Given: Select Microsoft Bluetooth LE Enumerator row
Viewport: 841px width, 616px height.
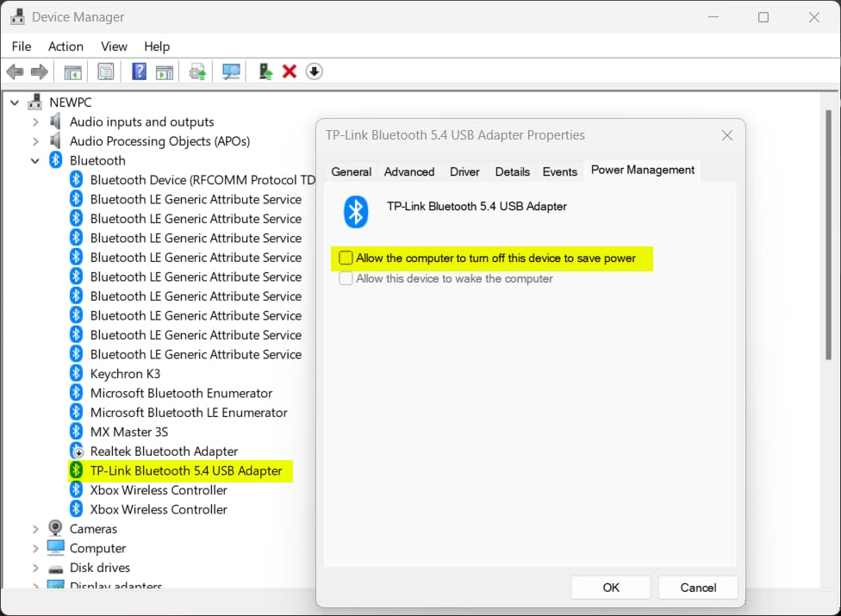Looking at the screenshot, I should coord(178,413).
